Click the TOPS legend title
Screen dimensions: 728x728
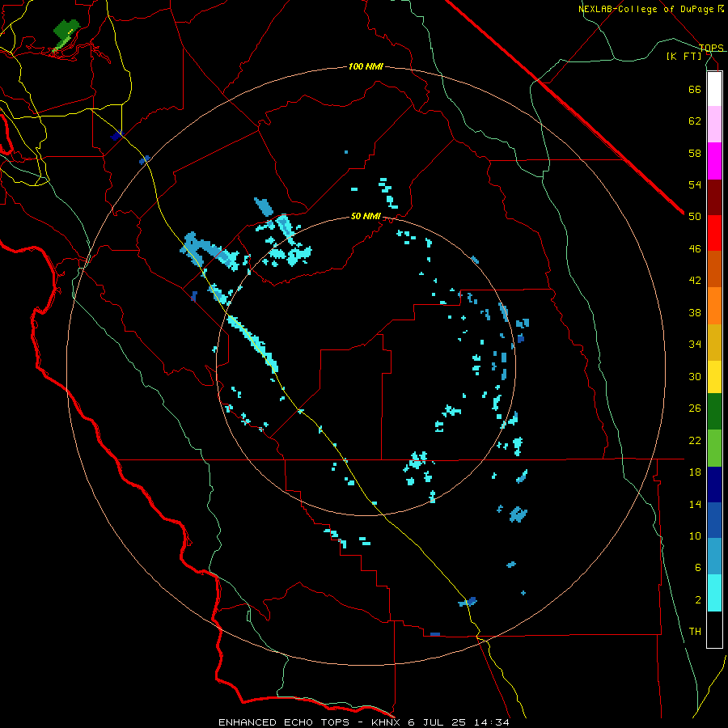[711, 48]
